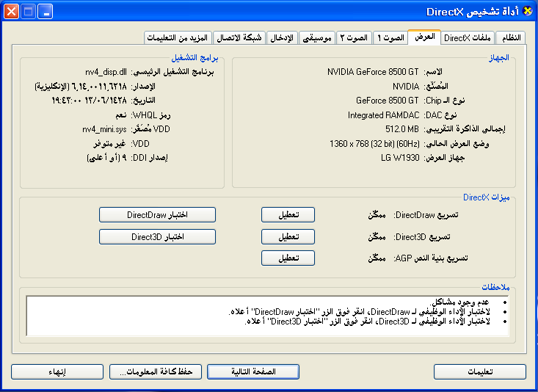Screen dimensions: 538x392
Task: Click the تعليمات help button
Action: [x=480, y=371]
